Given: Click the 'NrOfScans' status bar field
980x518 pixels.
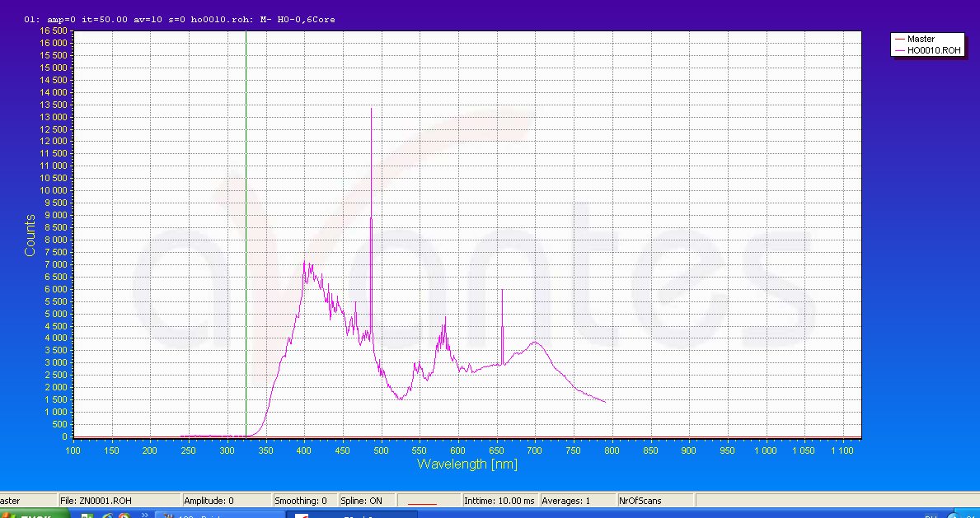Looking at the screenshot, I should point(654,501).
